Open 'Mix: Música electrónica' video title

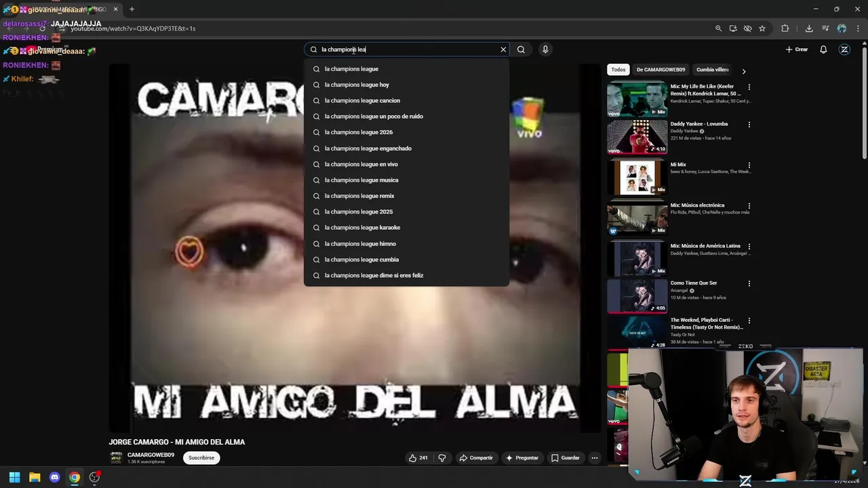[697, 205]
